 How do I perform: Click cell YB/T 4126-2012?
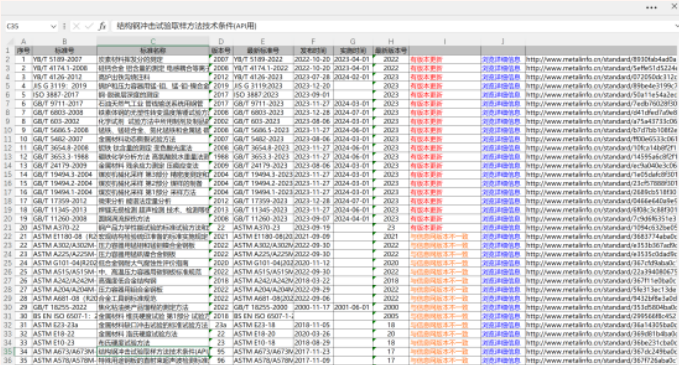click(65, 77)
